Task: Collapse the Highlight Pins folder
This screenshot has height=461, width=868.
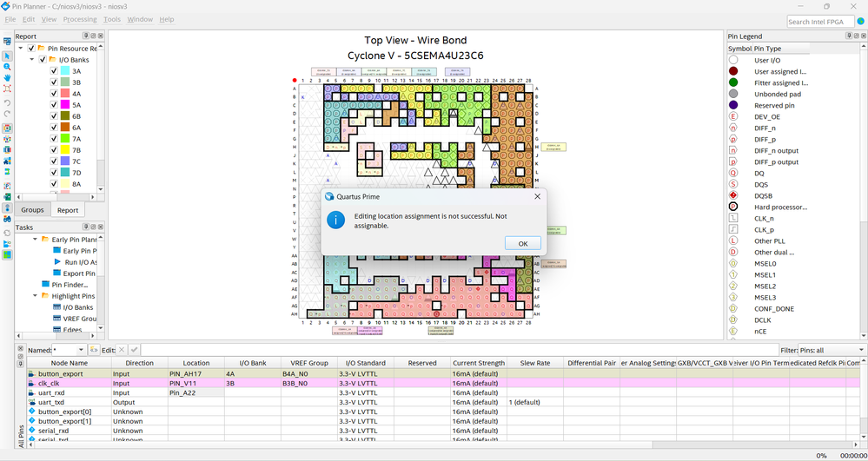Action: click(x=35, y=295)
